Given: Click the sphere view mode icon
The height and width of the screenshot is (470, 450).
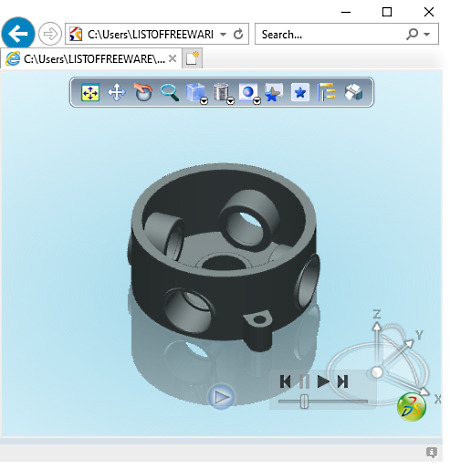Looking at the screenshot, I should 248,92.
